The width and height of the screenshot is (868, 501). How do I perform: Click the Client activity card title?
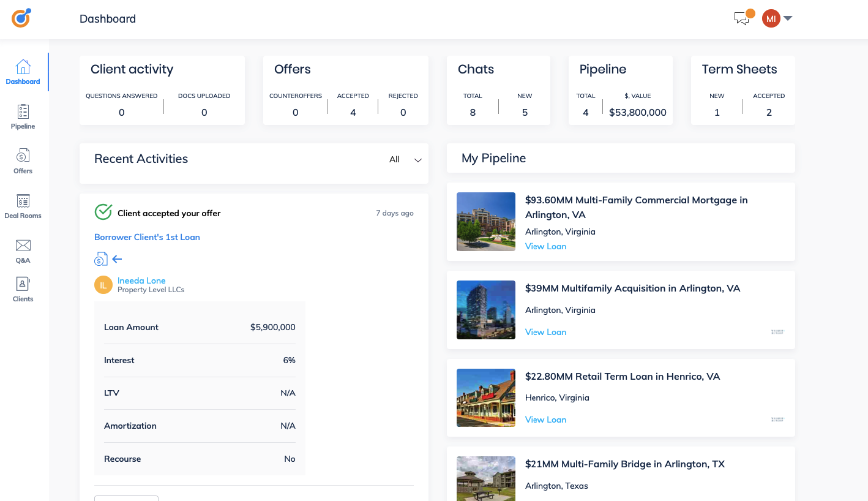132,69
